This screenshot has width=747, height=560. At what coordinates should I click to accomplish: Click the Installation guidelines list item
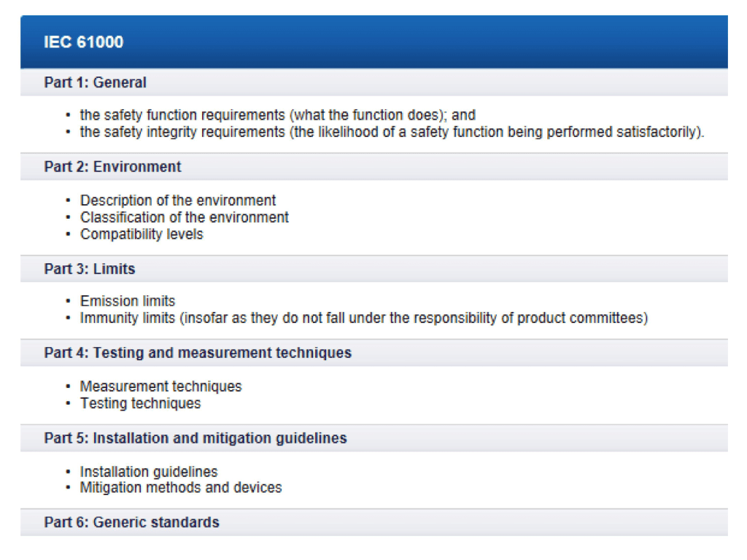tap(149, 472)
